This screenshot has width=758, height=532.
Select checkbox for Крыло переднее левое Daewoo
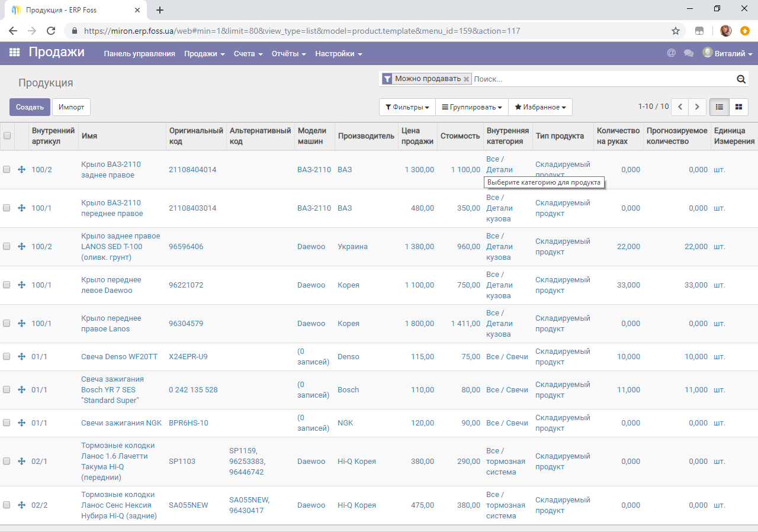(7, 285)
